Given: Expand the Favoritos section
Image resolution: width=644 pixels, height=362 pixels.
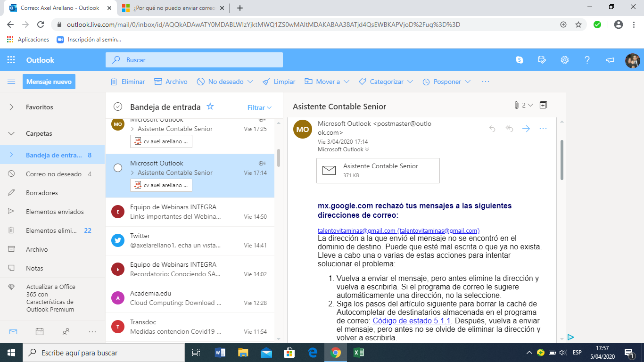Looking at the screenshot, I should (11, 107).
